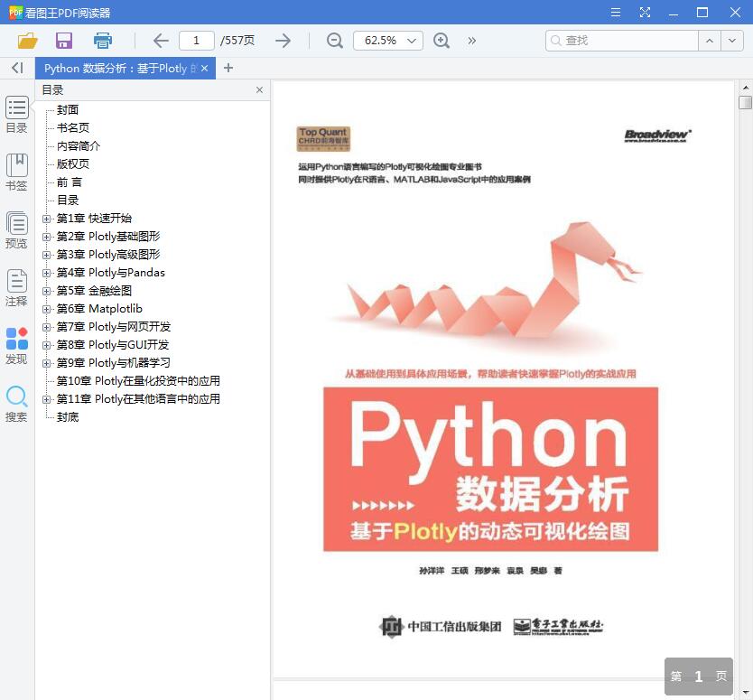
Task: Jump to 封底 in the outline
Action: (x=67, y=417)
